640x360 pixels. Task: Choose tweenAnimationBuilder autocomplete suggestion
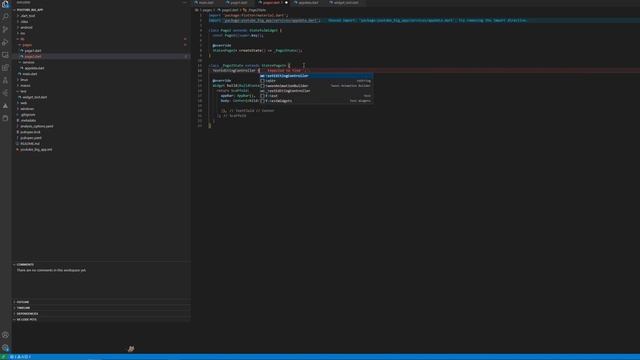[316, 86]
